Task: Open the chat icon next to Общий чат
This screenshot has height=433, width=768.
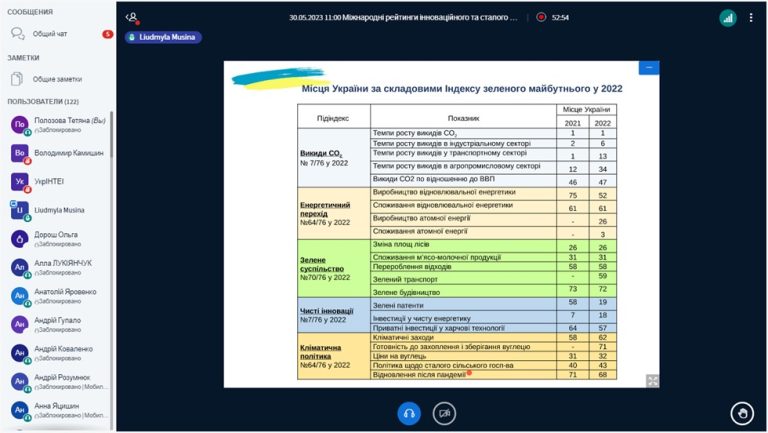Action: (x=18, y=34)
